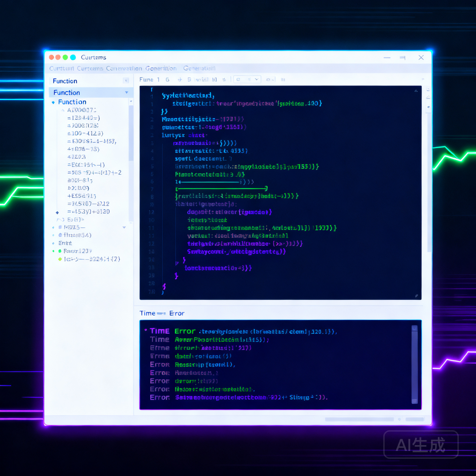Image resolution: width=476 pixels, height=476 pixels.
Task: Open the Curtcerns menu
Action: point(90,68)
